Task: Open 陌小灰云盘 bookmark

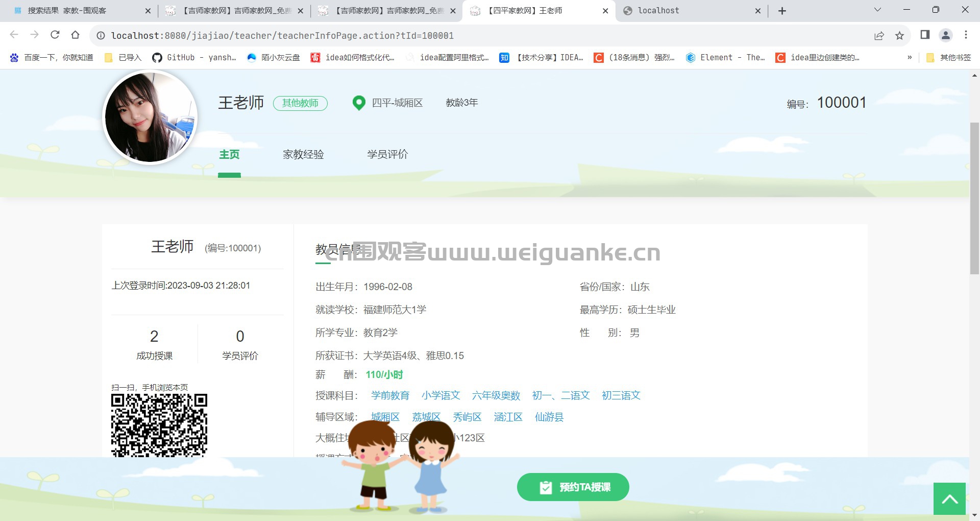Action: coord(273,57)
